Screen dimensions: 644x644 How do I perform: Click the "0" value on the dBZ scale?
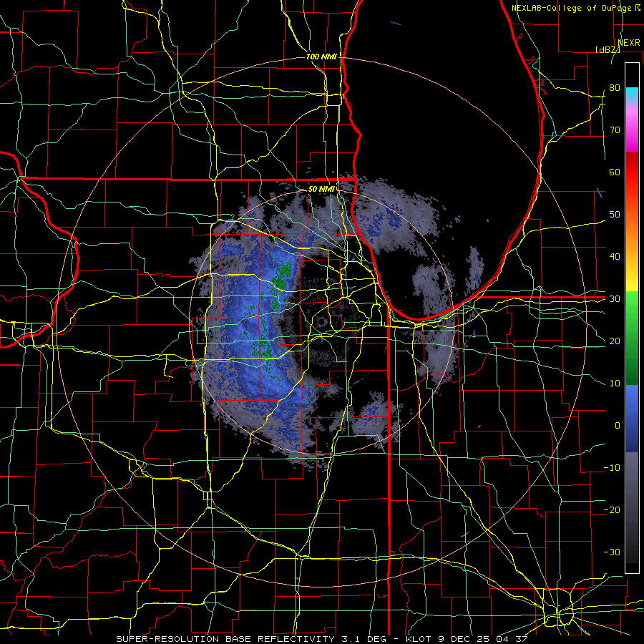[x=618, y=426]
